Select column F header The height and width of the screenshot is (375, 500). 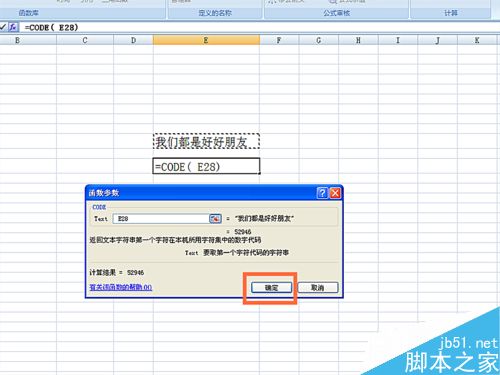click(279, 40)
